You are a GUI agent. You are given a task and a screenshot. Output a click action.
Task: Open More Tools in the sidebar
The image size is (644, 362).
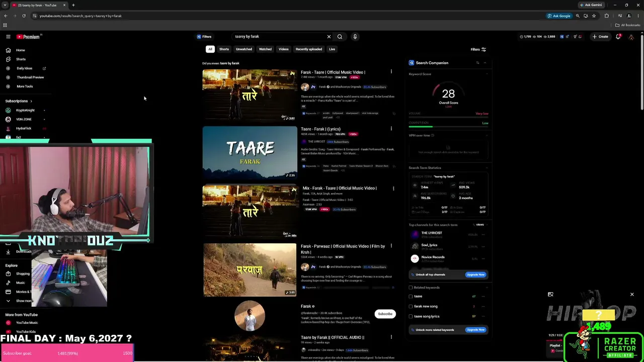25,86
